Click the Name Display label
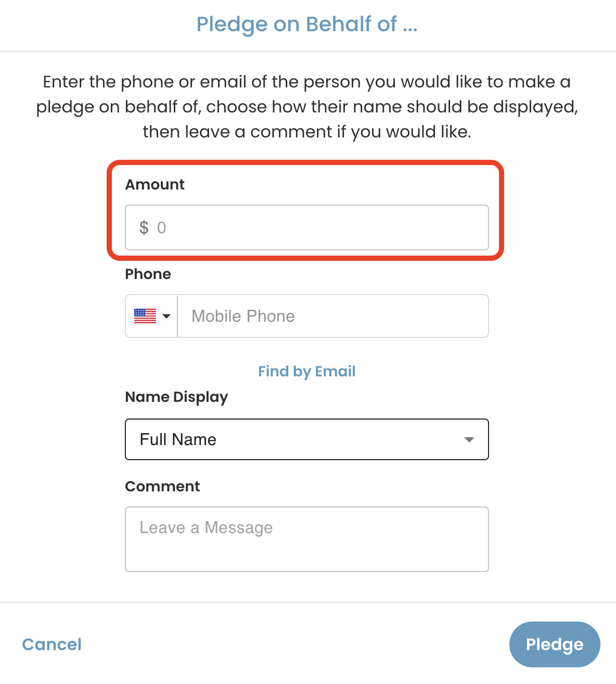The image size is (616, 684). [176, 397]
